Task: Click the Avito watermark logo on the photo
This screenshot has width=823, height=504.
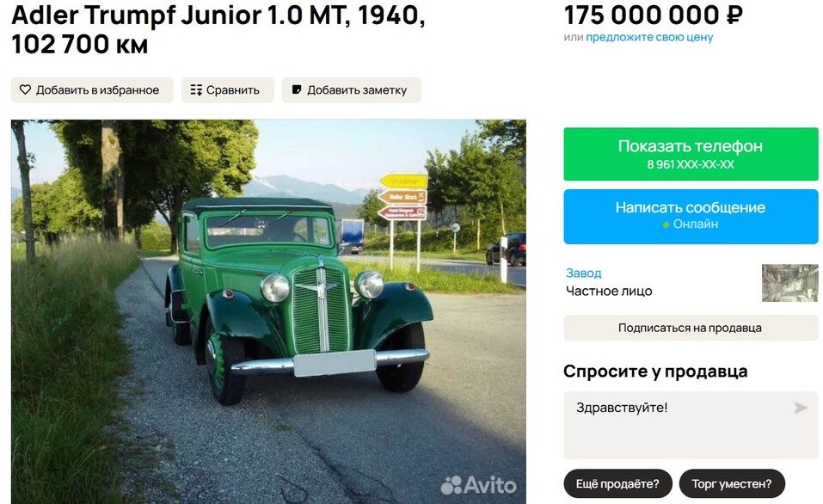Action: point(479,486)
